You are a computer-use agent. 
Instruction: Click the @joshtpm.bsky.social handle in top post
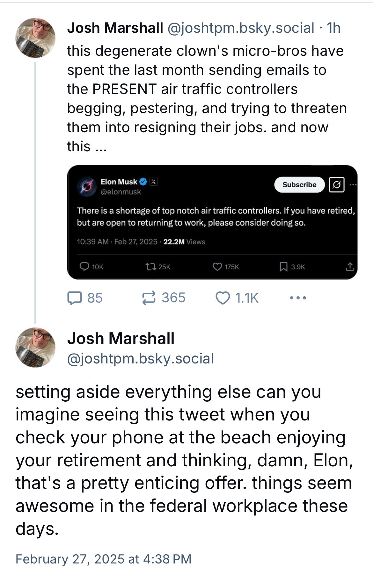pos(241,28)
